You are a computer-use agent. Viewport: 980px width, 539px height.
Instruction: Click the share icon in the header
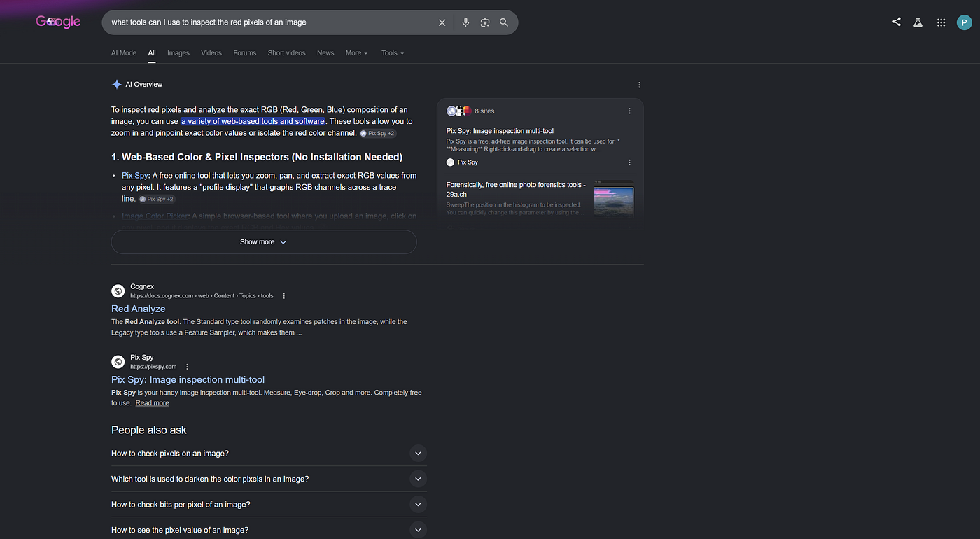[x=897, y=22]
